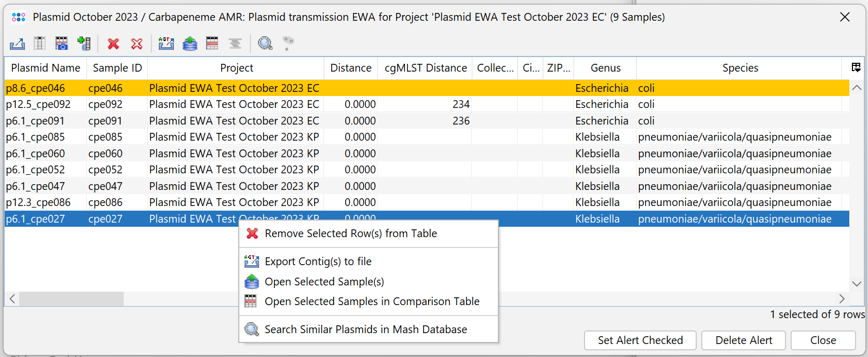Screen dimensions: 868x357
Task: Select the p12.5_cpe092 plasmid row
Action: [38, 104]
